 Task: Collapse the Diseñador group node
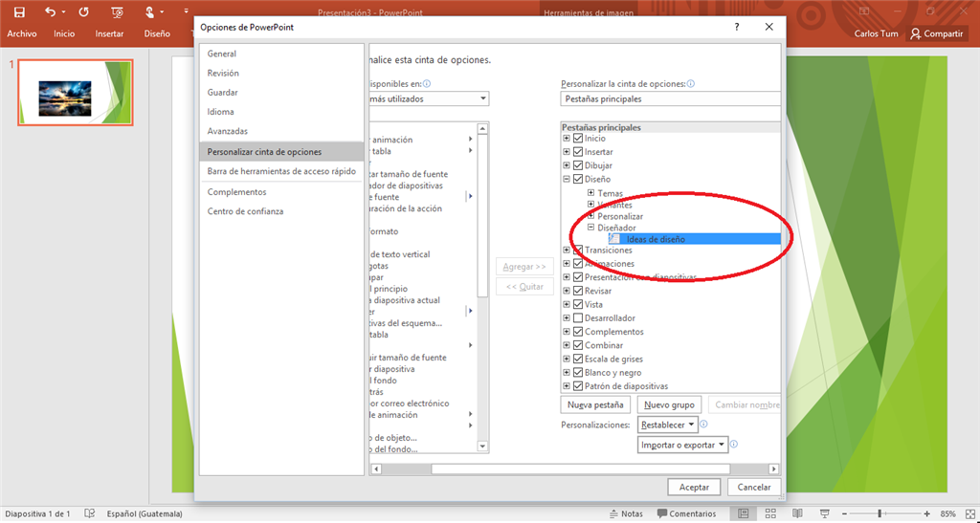[590, 228]
